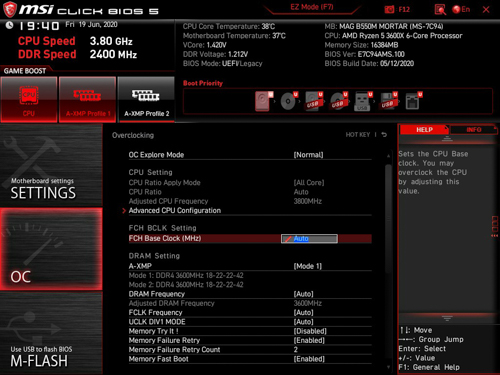The width and height of the screenshot is (500, 375).
Task: Select USB CD/DVD boot device icon
Action: 339,101
